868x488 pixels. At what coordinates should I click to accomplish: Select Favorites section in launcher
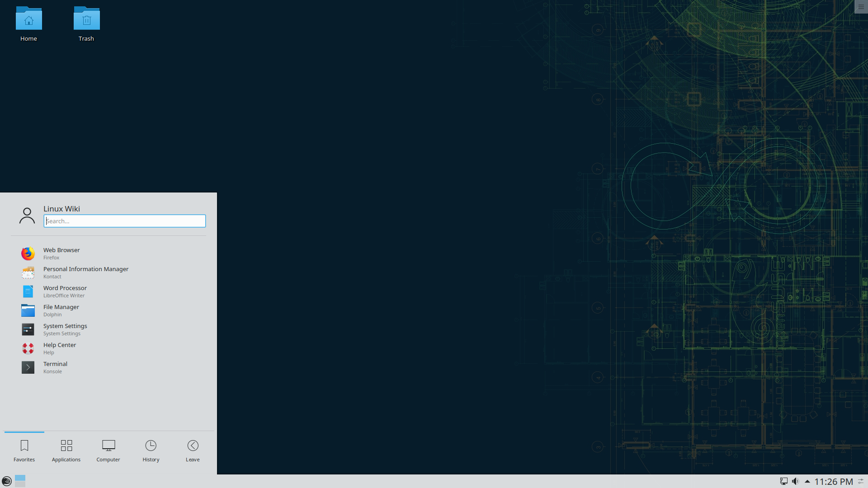[x=24, y=450]
